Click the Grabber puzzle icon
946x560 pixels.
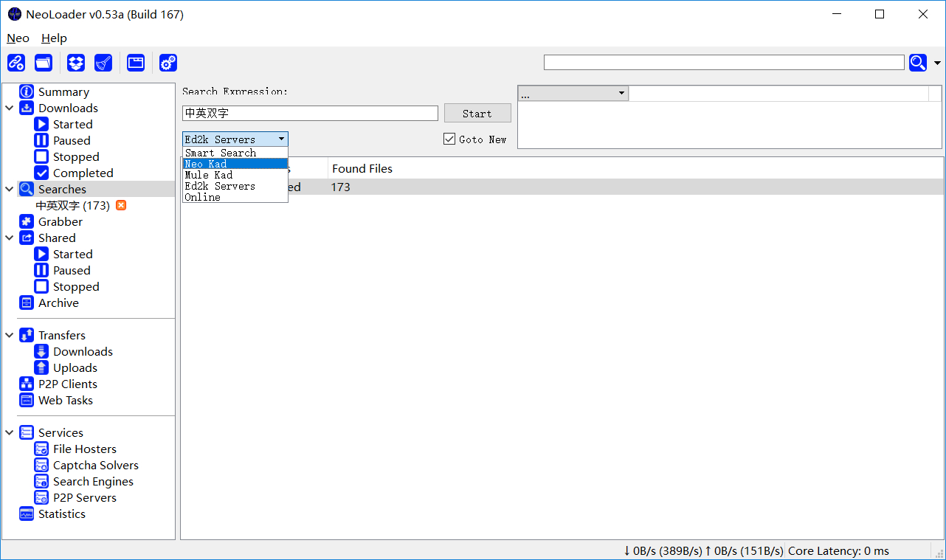(x=27, y=221)
